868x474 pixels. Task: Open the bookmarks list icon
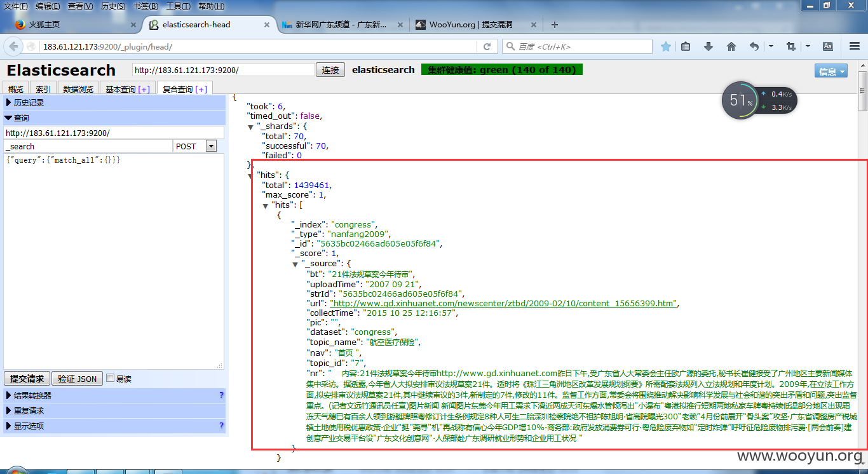[686, 46]
